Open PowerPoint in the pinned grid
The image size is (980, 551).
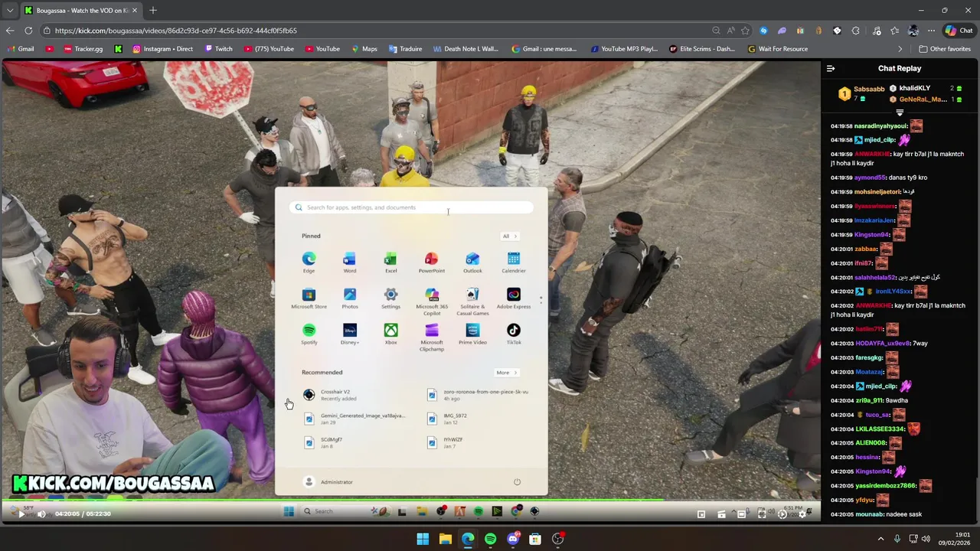point(432,262)
